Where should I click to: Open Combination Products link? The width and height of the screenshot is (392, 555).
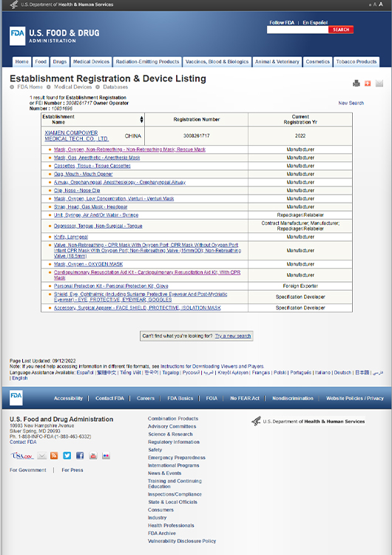(173, 418)
